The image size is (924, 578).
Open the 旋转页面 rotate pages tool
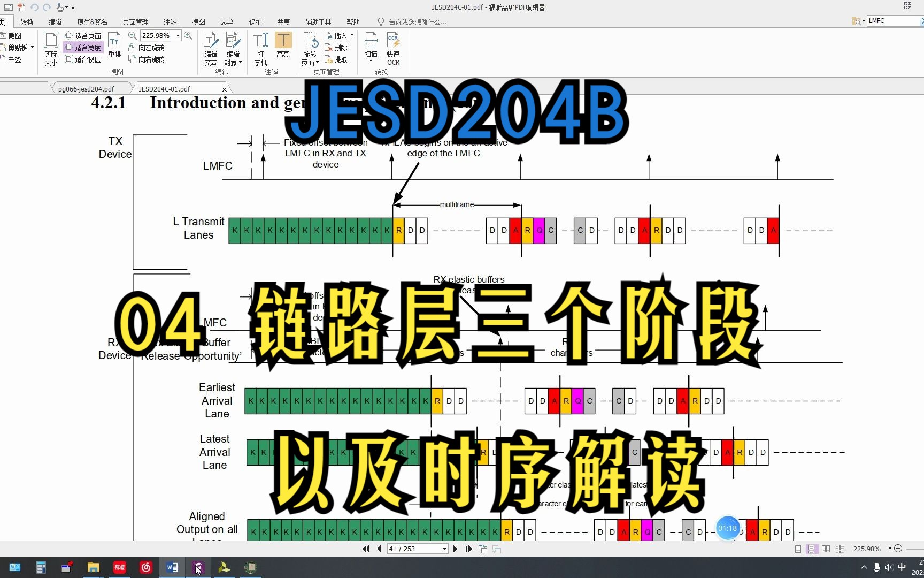pos(310,47)
